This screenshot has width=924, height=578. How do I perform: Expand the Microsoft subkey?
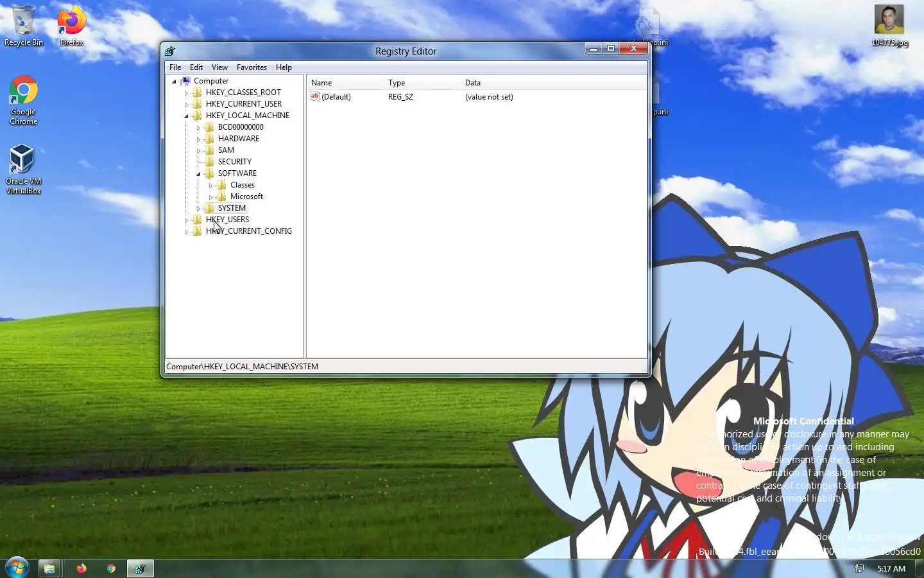click(210, 197)
